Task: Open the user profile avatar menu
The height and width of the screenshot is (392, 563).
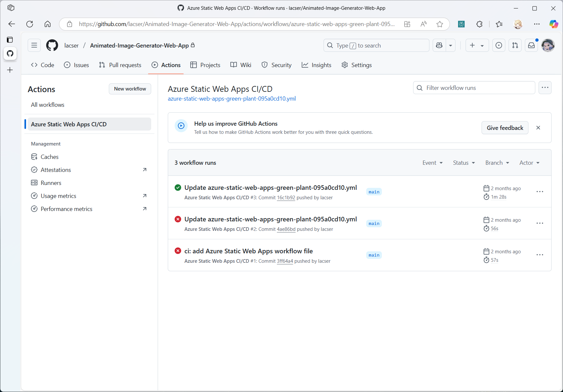Action: click(x=548, y=45)
